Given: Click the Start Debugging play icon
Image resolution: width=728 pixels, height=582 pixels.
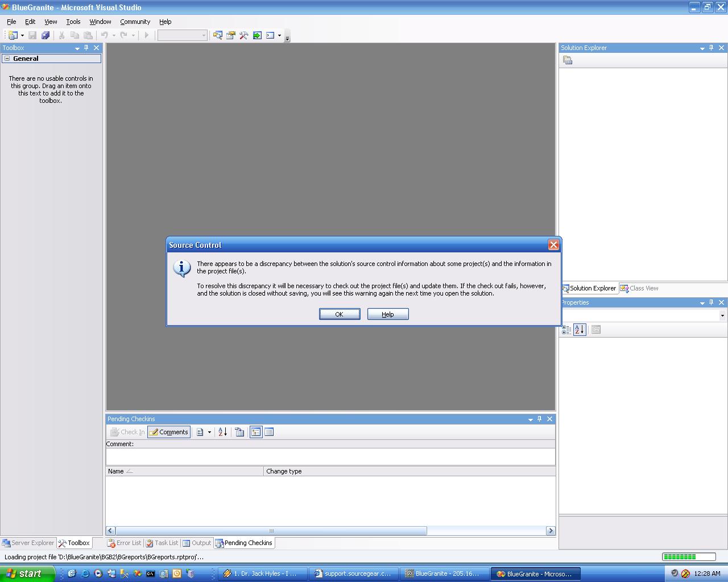Looking at the screenshot, I should (147, 35).
